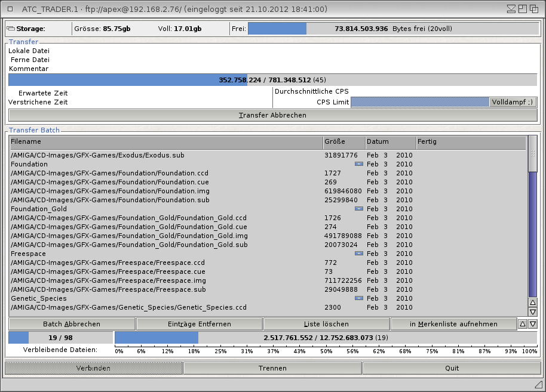Toggle the Volldampf CPS limit button
Viewport: 546px width, 392px height.
513,102
